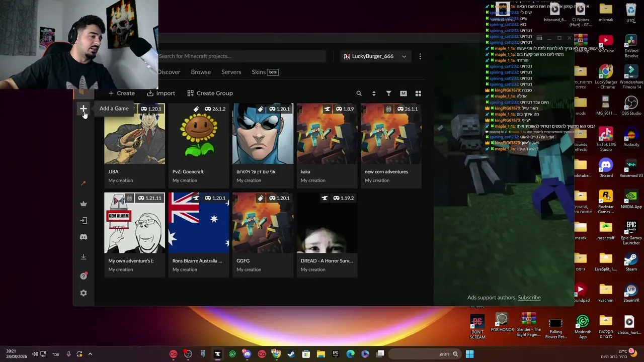
Task: Open the Recycle Bin on desktop
Action: pyautogui.click(x=631, y=13)
